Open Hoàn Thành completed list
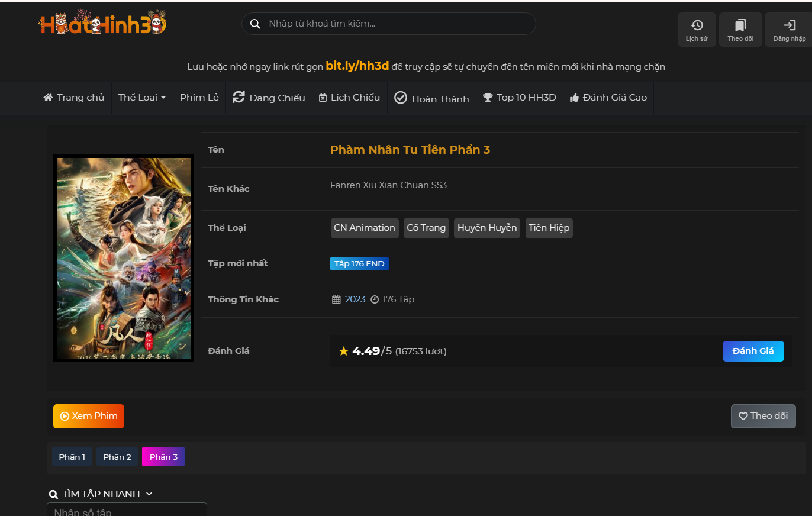The image size is (812, 516). coord(431,98)
